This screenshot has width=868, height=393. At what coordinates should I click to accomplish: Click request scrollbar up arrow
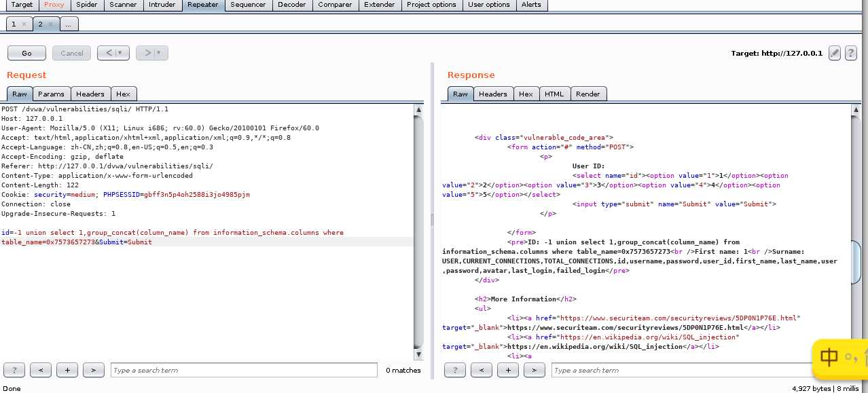tap(419, 109)
